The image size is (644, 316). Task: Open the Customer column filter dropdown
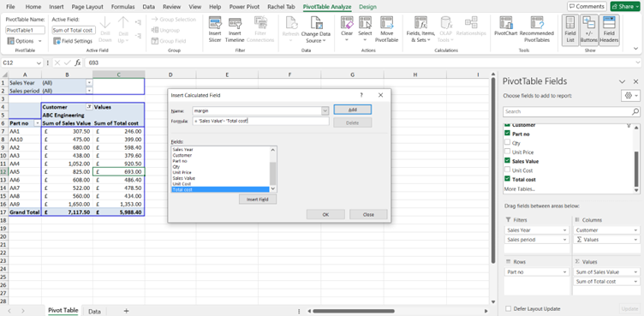pyautogui.click(x=89, y=107)
